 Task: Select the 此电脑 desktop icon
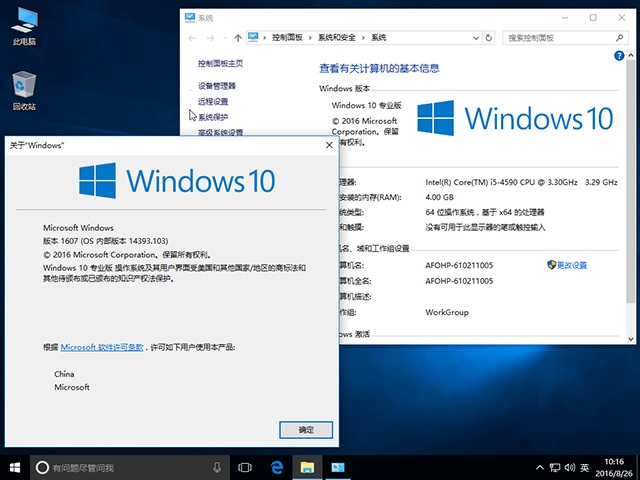pos(24,27)
